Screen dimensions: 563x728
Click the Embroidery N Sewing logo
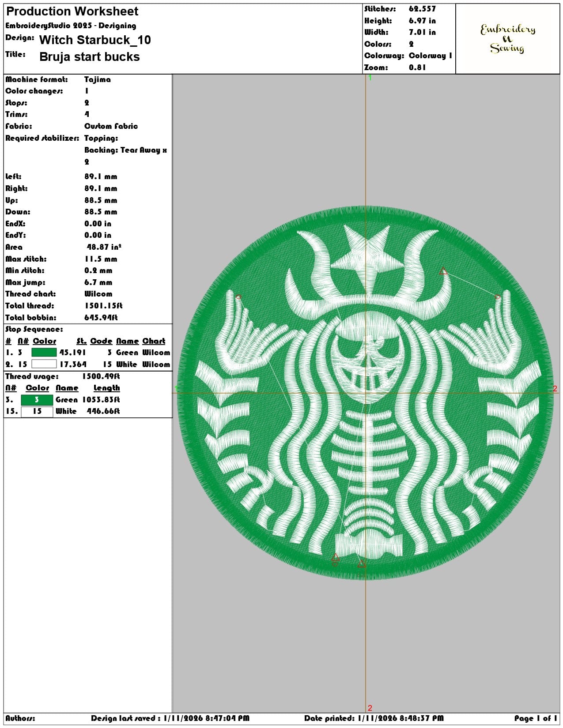point(508,39)
